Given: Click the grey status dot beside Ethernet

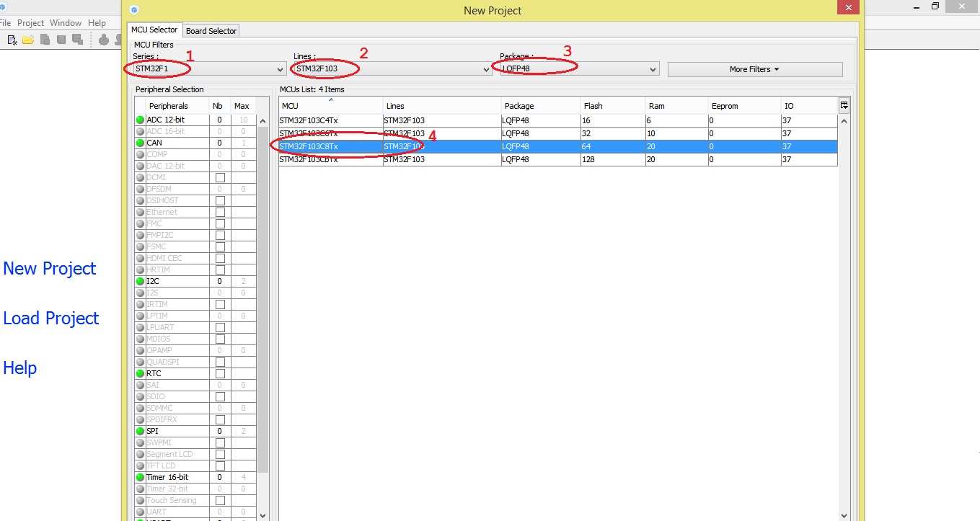Looking at the screenshot, I should (140, 212).
